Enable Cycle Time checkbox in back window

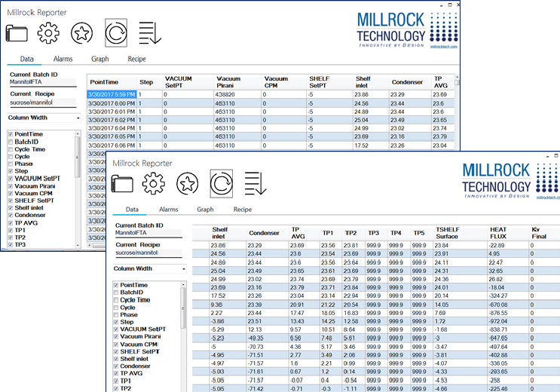(11, 149)
